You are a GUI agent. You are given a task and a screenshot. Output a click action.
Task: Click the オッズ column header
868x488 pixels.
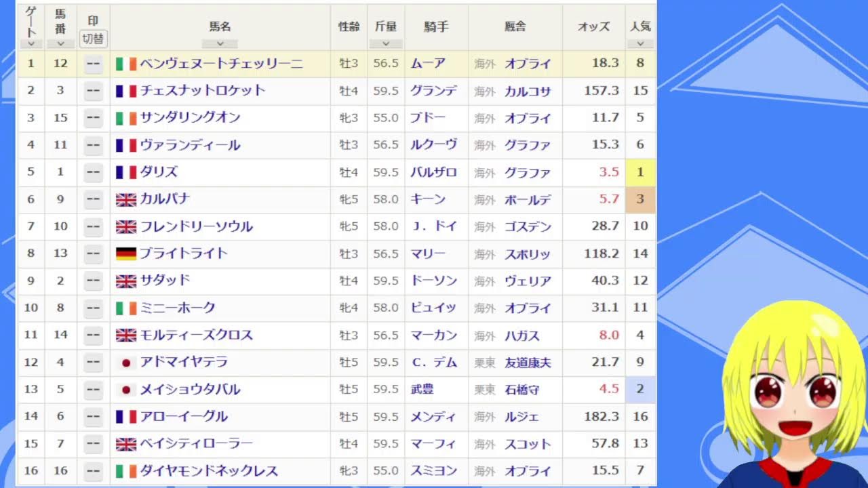pyautogui.click(x=593, y=27)
